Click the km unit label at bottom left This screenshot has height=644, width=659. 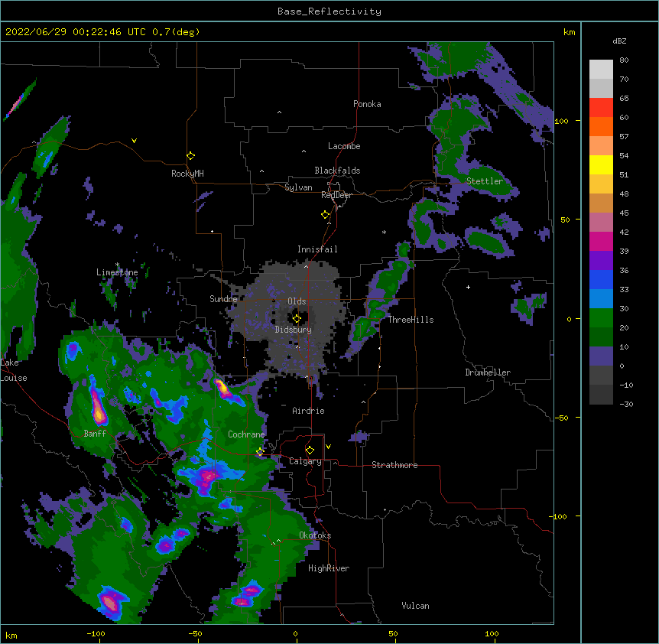tap(11, 635)
